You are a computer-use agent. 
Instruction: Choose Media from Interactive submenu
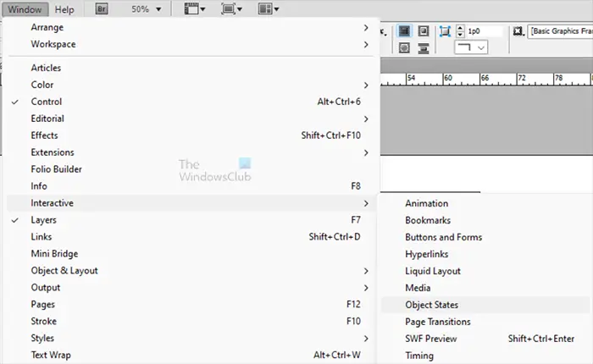pos(485,288)
